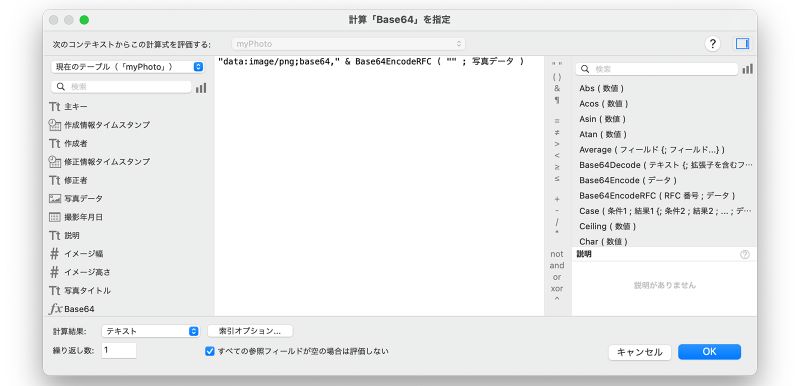This screenshot has width=800, height=386.
Task: Click the fx icon of Base64 field
Action: click(55, 309)
